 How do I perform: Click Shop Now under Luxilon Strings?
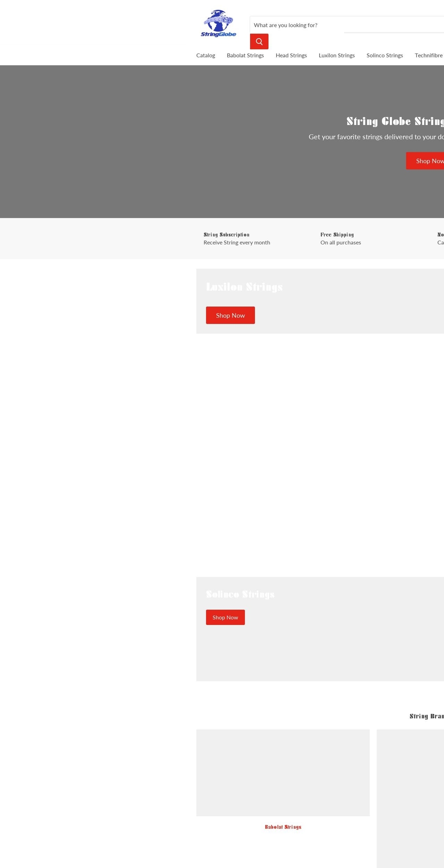click(230, 315)
